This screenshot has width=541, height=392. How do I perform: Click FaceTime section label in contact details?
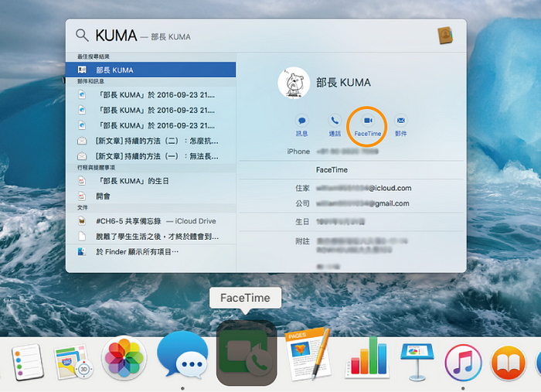coord(332,170)
